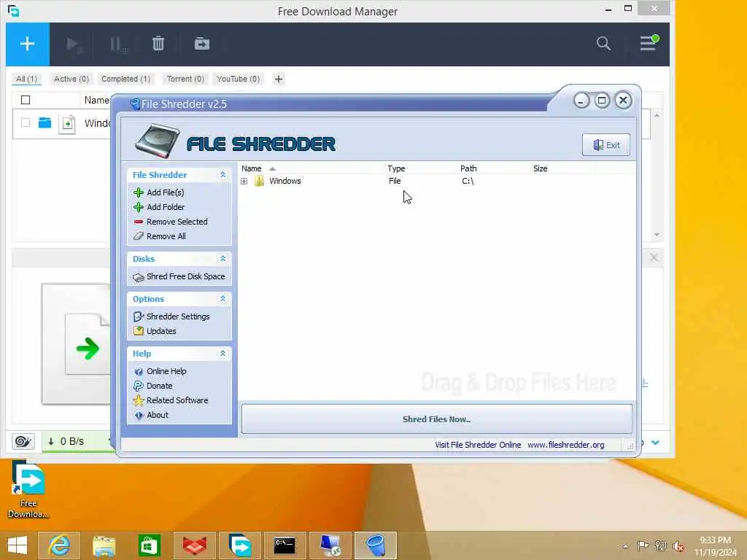The width and height of the screenshot is (747, 560).
Task: Select the Torrent (0) tab
Action: pos(185,79)
